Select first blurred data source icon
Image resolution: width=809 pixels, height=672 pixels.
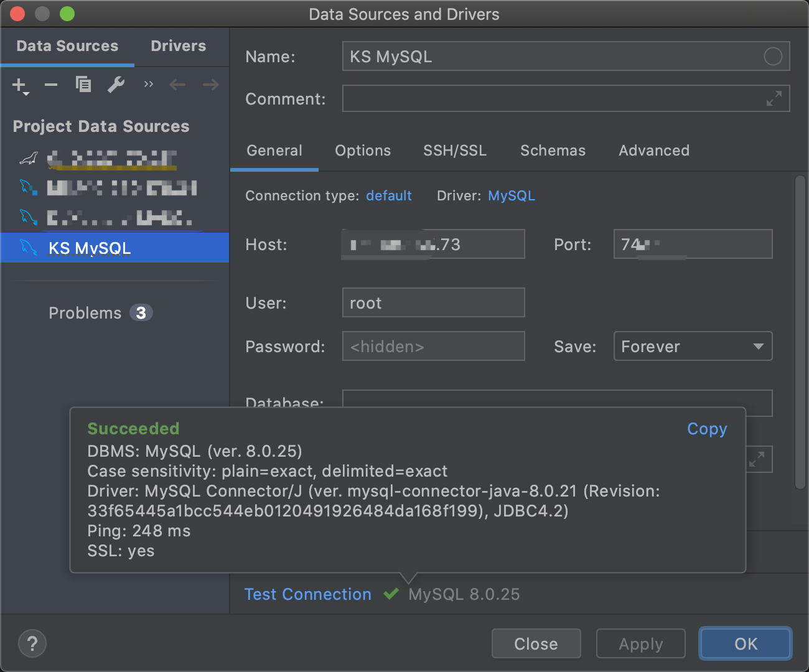(x=29, y=159)
